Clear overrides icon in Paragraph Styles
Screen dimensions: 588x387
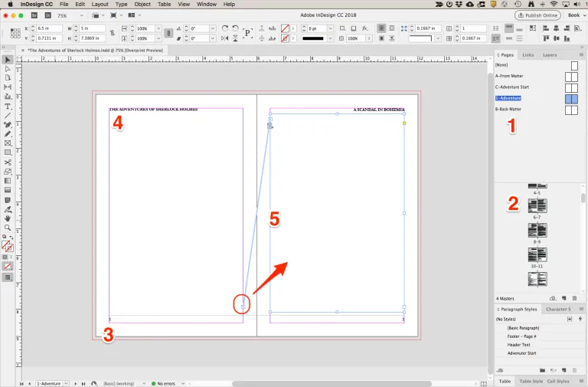click(554, 370)
